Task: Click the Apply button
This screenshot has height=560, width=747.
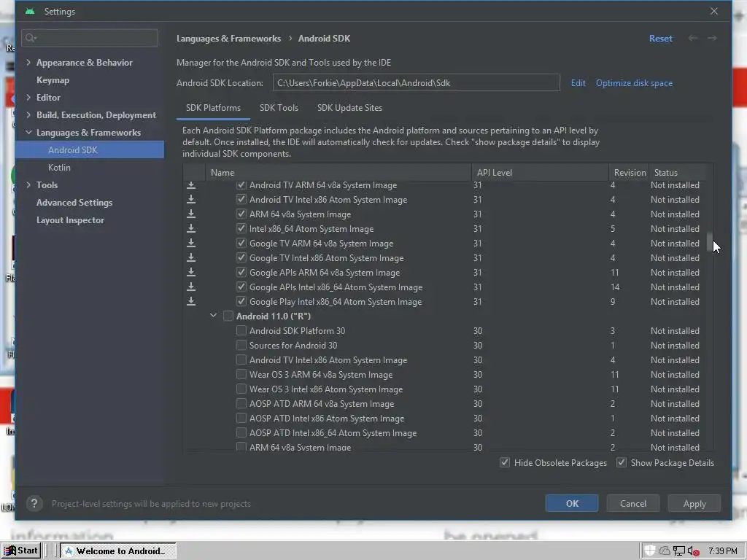Action: [x=694, y=503]
